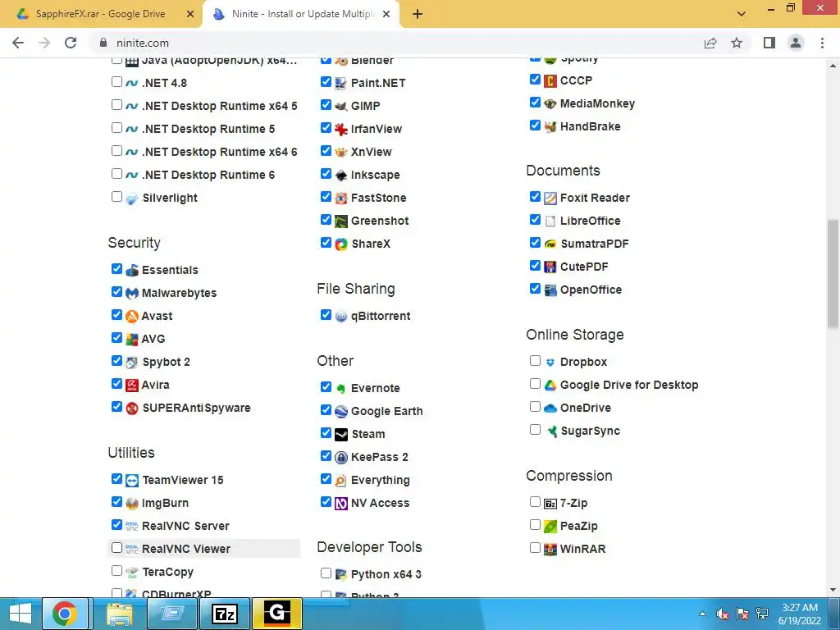Click the SUPERAntiSpyware icon

click(132, 408)
